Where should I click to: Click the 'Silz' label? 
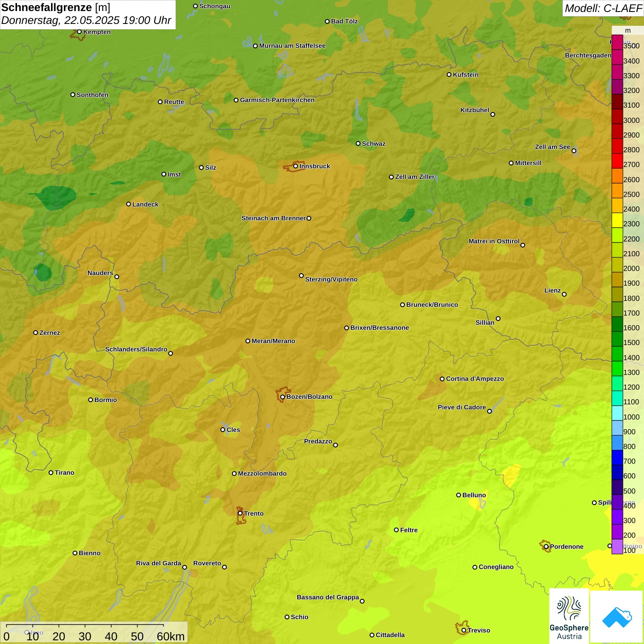pos(211,167)
